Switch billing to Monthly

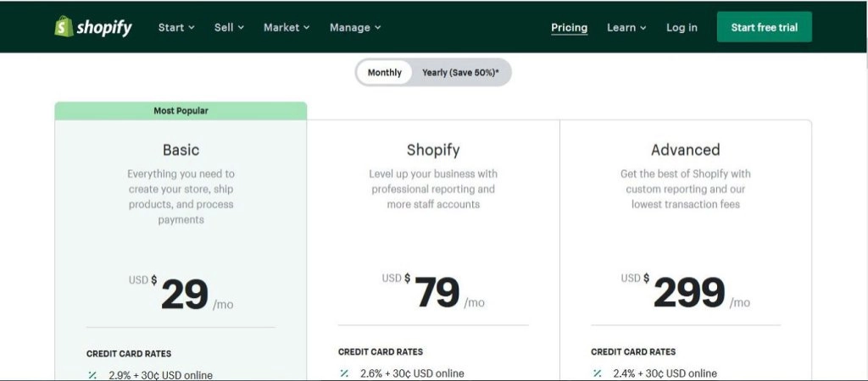coord(384,73)
